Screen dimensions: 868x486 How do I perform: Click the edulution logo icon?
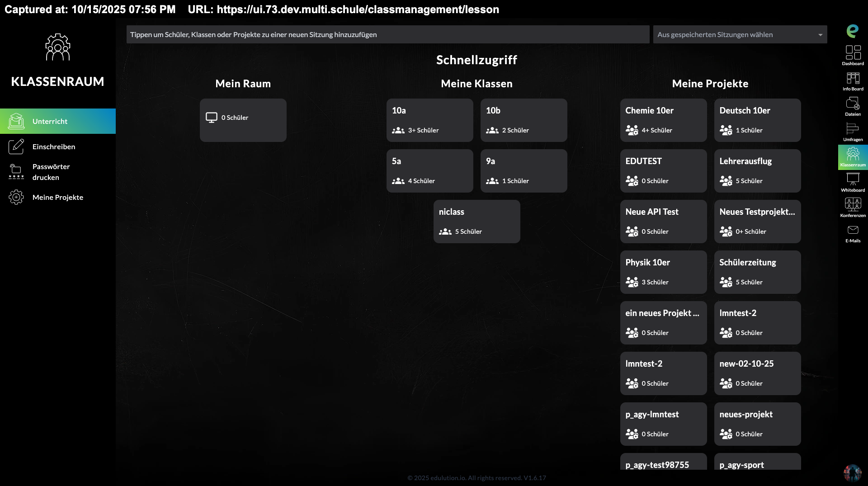pyautogui.click(x=853, y=31)
